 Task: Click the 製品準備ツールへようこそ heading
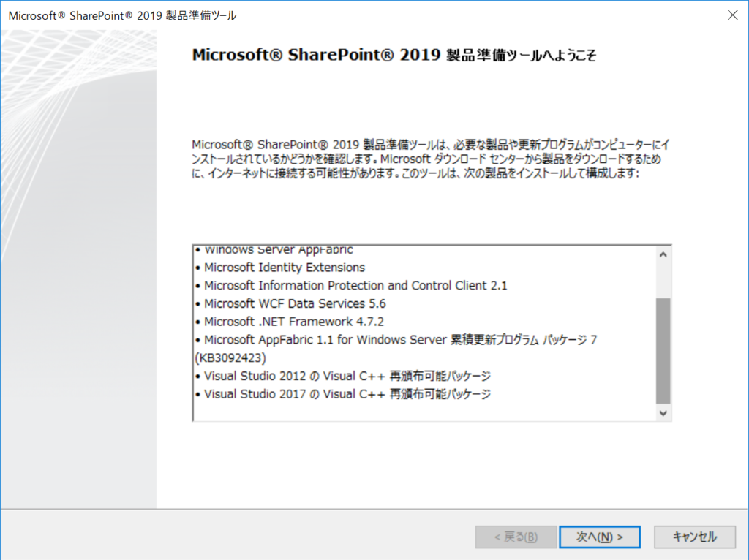394,55
